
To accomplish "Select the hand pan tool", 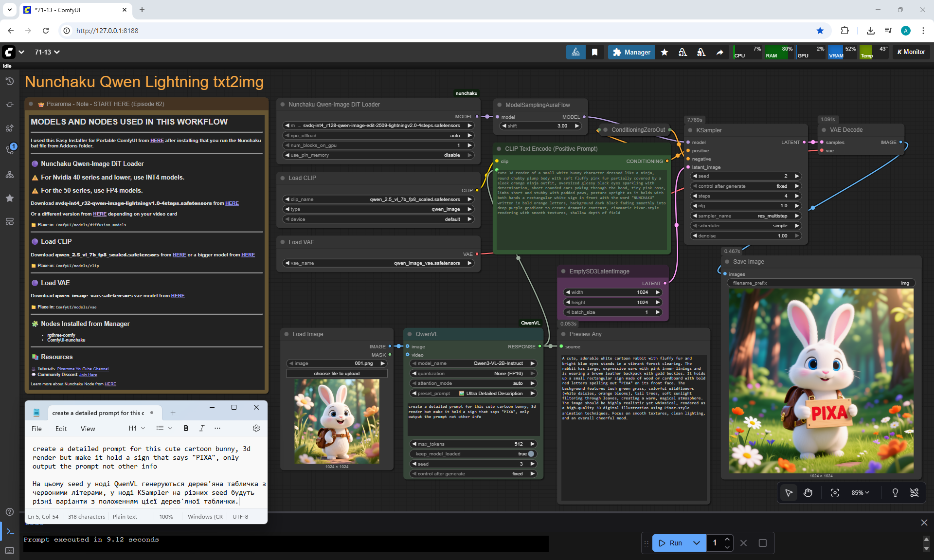I will click(x=808, y=493).
